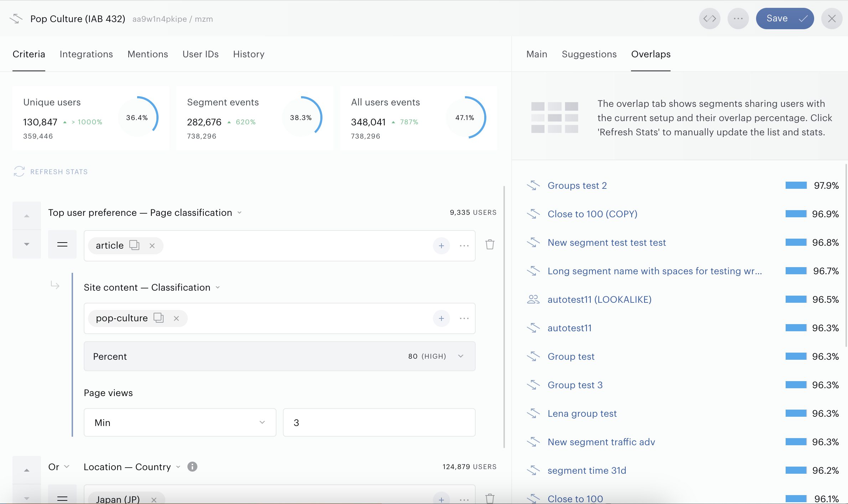Open segment time 31d overlap
848x504 pixels.
(x=587, y=471)
